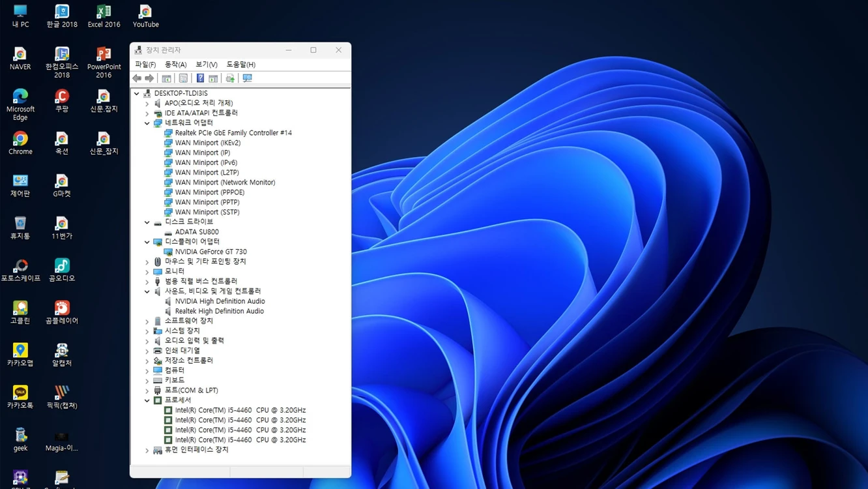This screenshot has height=489, width=868.
Task: Click the Forward arrow in Device Manager toolbar
Action: (x=149, y=78)
